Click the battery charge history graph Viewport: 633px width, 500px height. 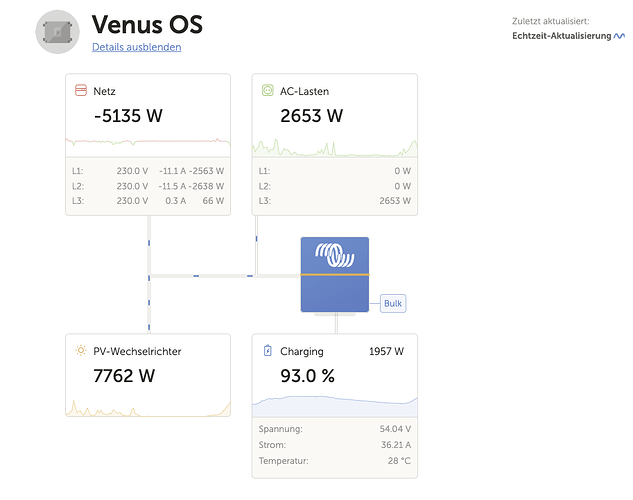(335, 406)
